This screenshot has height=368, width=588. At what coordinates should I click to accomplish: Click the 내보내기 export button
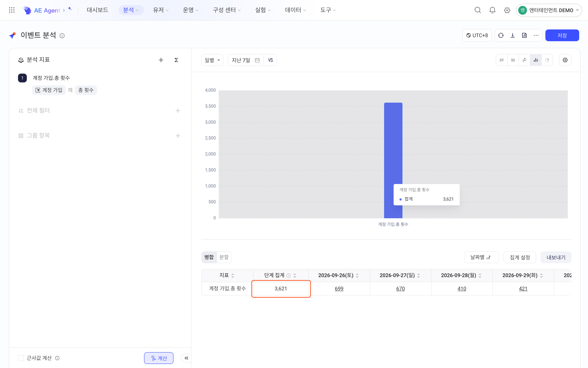[x=556, y=257]
